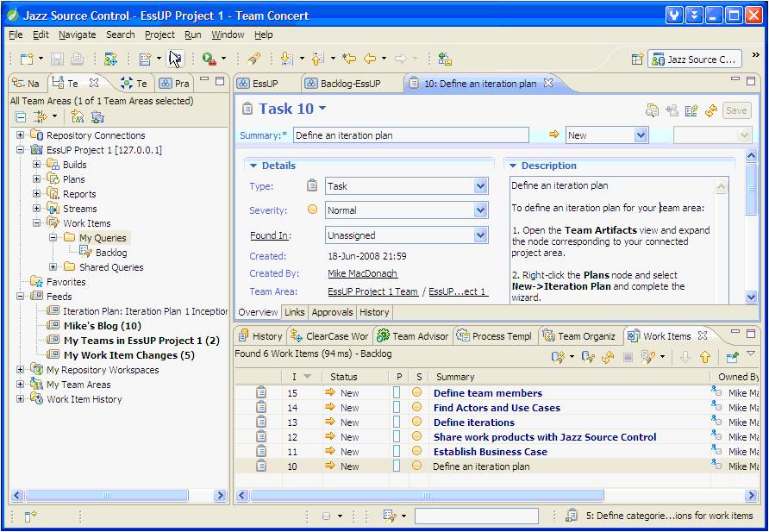Click the Summary text field

coord(410,135)
